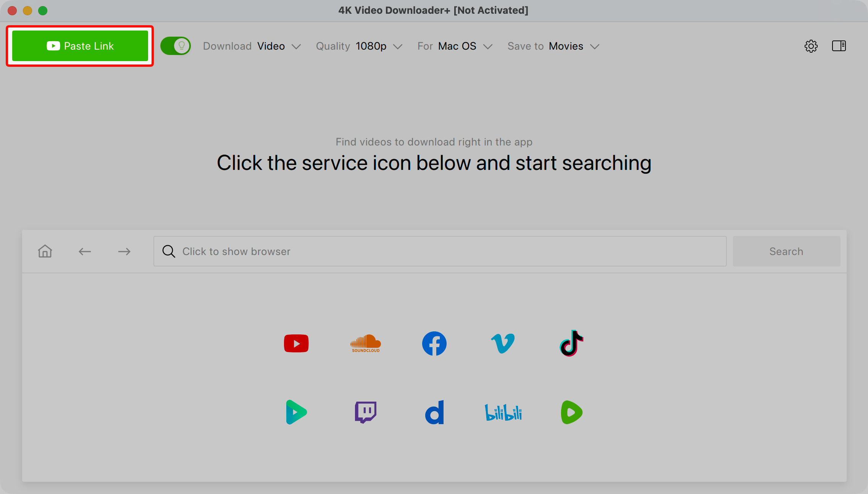868x494 pixels.
Task: Click the Search button
Action: (786, 251)
